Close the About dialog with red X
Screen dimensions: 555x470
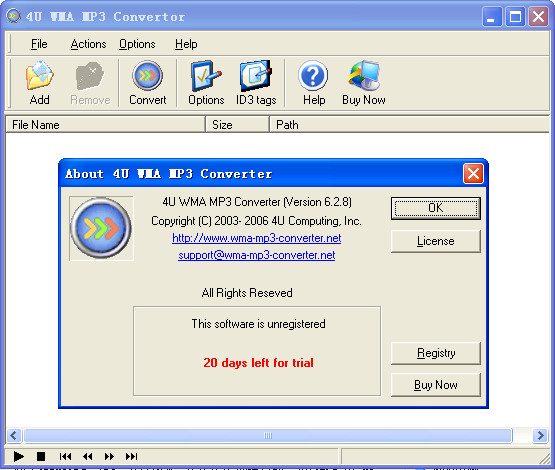pos(473,174)
